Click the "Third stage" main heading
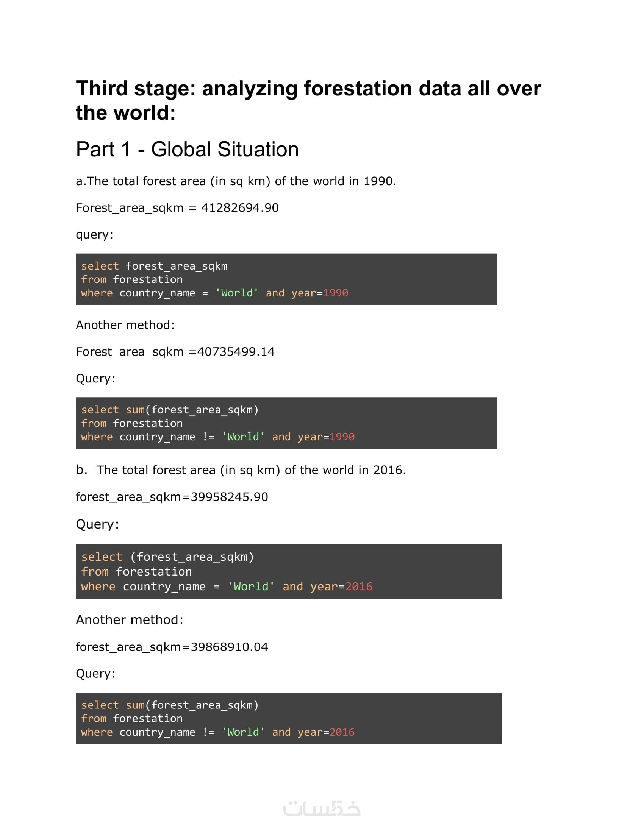Viewport: 644px width, 833px height. 308,100
